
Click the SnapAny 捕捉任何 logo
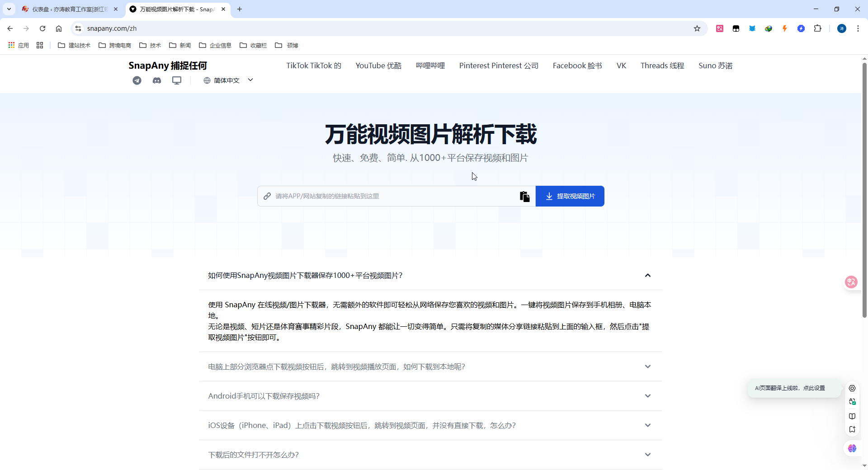click(x=168, y=66)
